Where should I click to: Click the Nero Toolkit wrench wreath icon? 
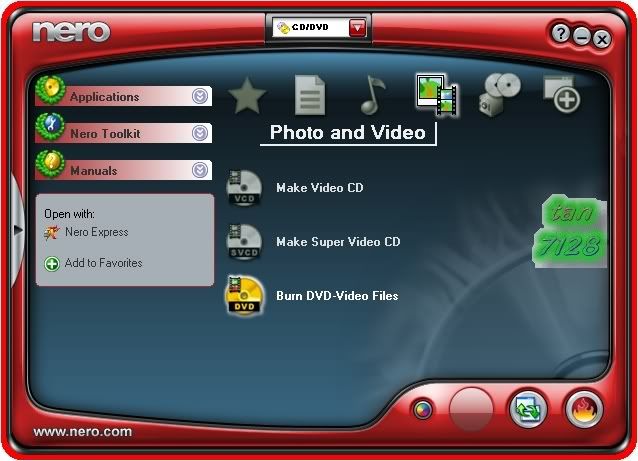coord(50,127)
